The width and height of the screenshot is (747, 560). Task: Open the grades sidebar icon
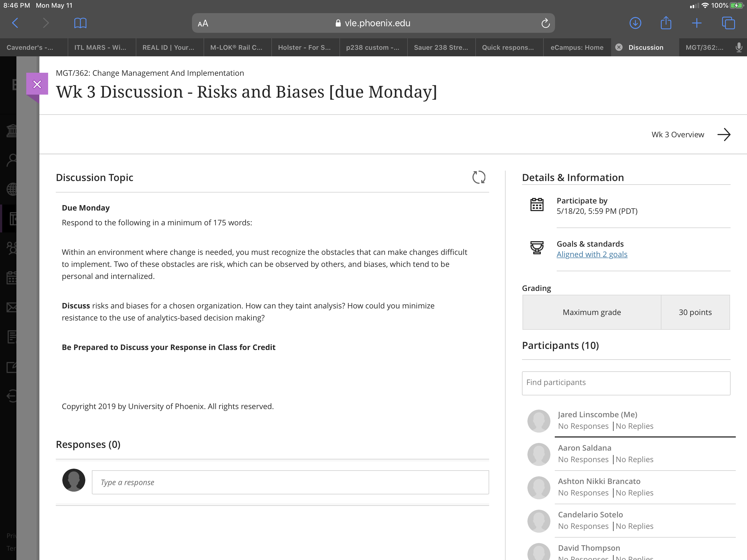click(x=12, y=337)
